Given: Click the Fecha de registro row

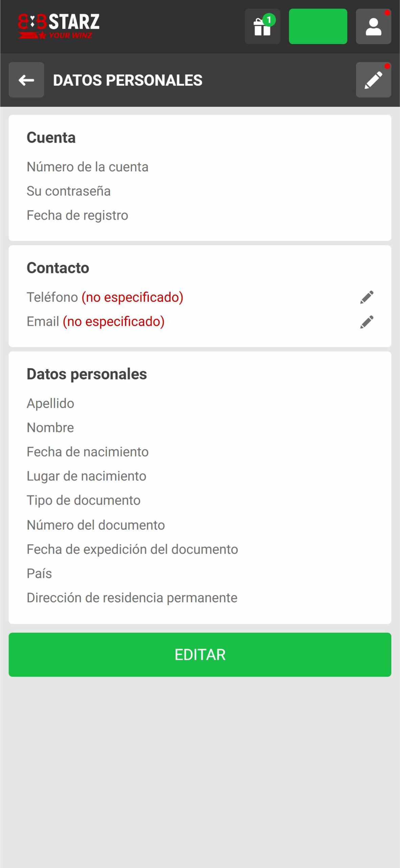Looking at the screenshot, I should (x=78, y=215).
